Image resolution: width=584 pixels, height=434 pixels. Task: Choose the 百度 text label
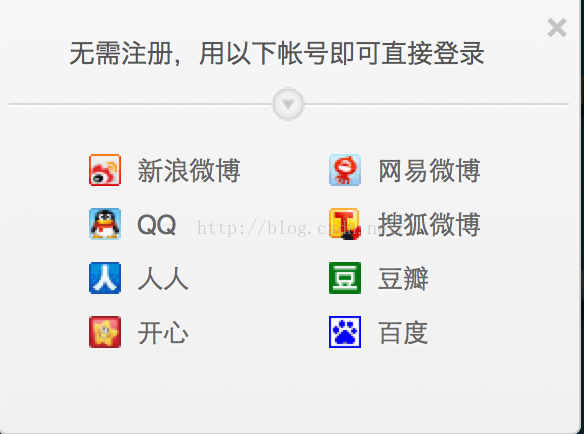pyautogui.click(x=403, y=332)
